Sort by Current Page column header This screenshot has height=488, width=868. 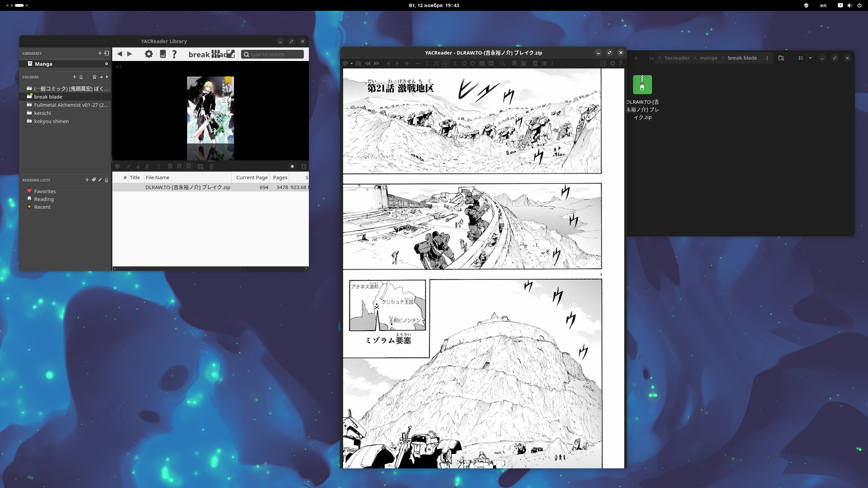pos(251,177)
